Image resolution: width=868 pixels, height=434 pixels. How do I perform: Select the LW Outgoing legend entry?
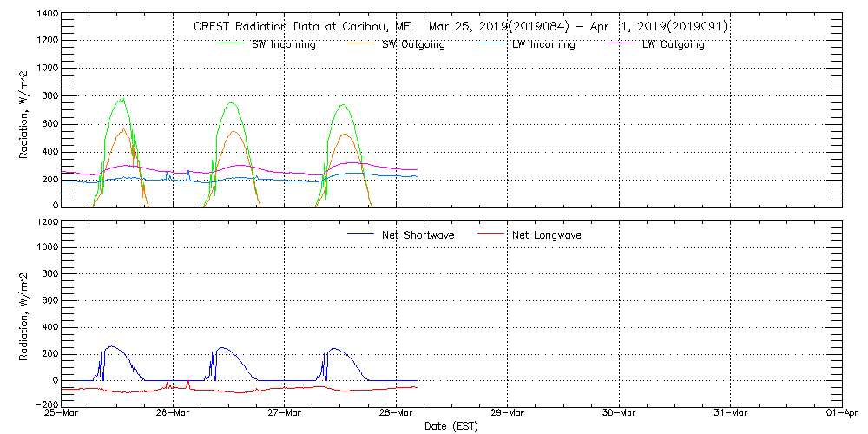(x=673, y=45)
